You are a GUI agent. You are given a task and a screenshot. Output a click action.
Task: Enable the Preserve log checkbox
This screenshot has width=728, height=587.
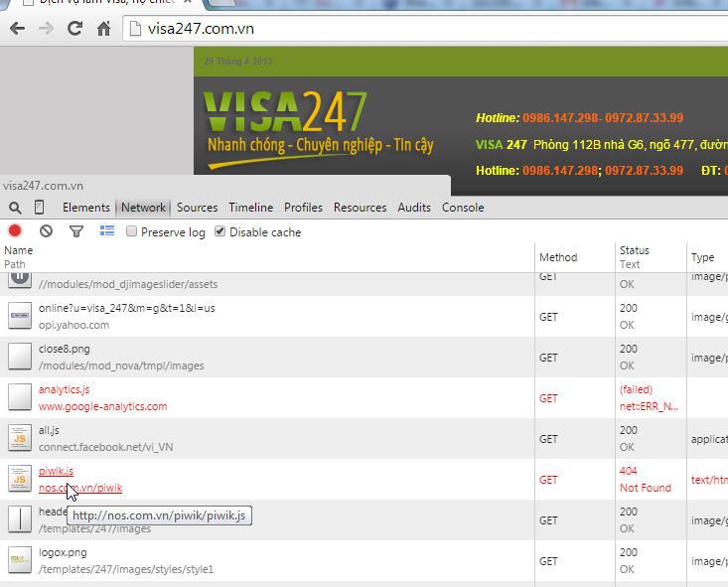132,232
